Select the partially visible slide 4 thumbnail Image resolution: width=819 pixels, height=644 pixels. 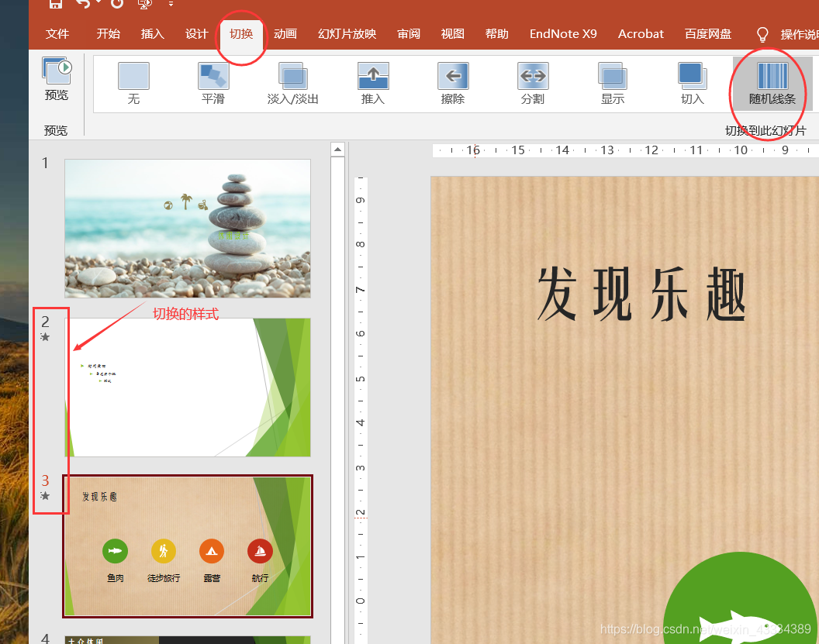tap(188, 640)
